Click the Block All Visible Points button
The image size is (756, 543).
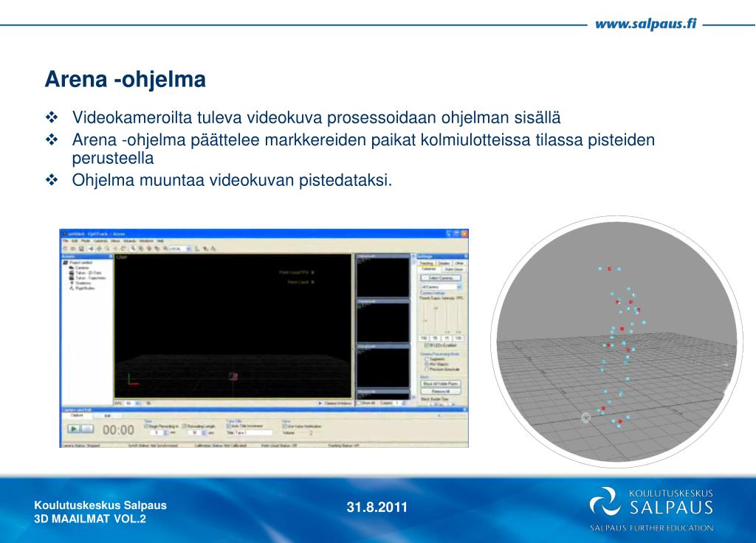tap(441, 384)
